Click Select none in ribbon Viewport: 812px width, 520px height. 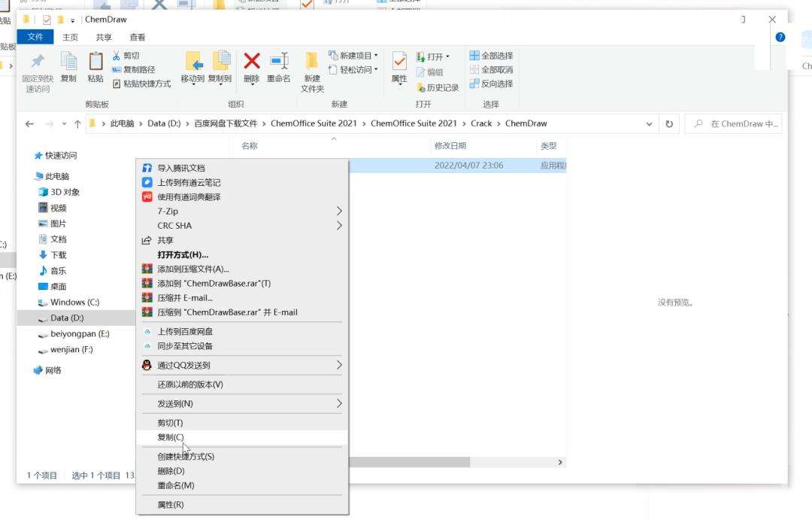pyautogui.click(x=492, y=69)
